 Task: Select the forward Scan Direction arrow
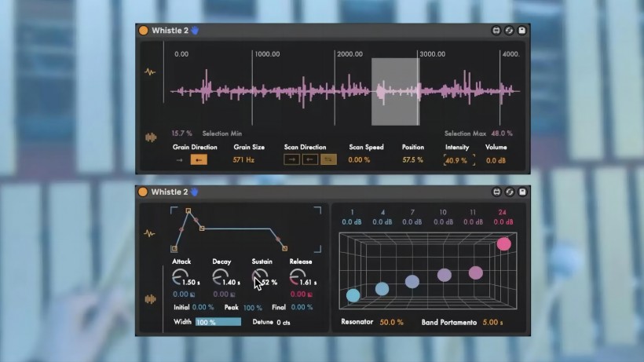point(291,160)
